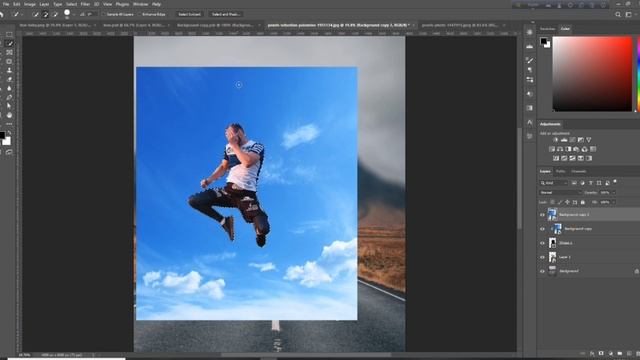Add a Levels adjustment
Screen dimensions: 640x360
tap(564, 140)
